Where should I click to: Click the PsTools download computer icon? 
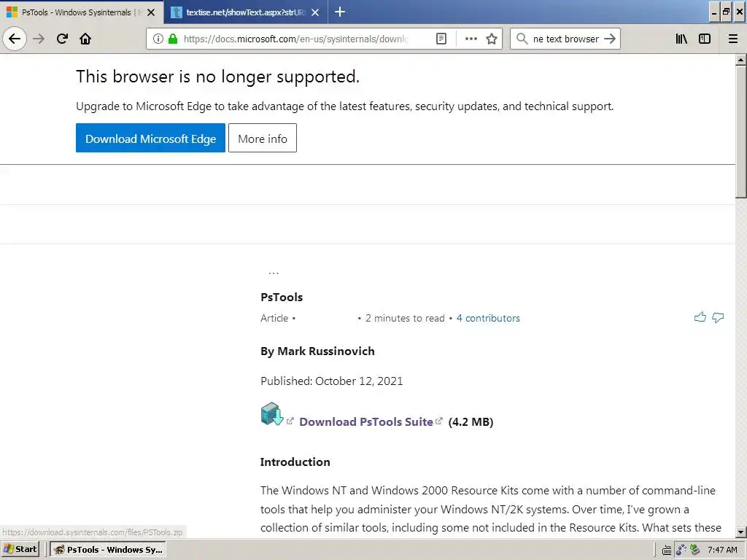pyautogui.click(x=271, y=414)
